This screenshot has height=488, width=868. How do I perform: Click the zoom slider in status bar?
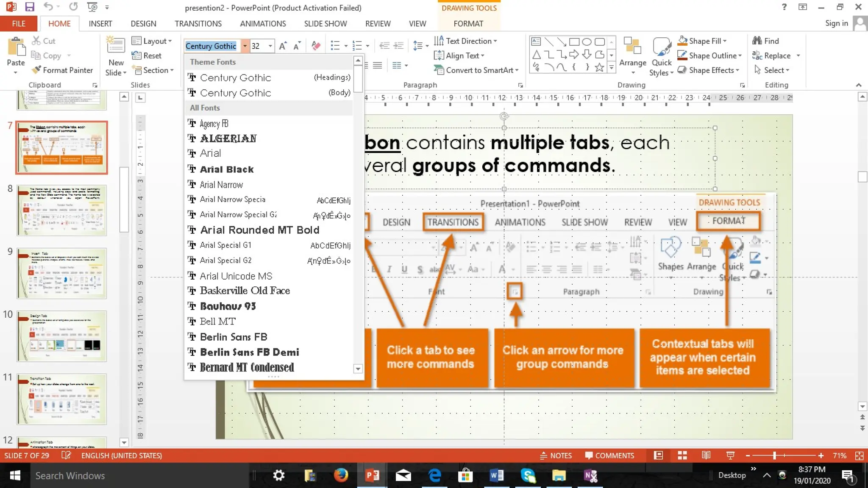pos(774,455)
